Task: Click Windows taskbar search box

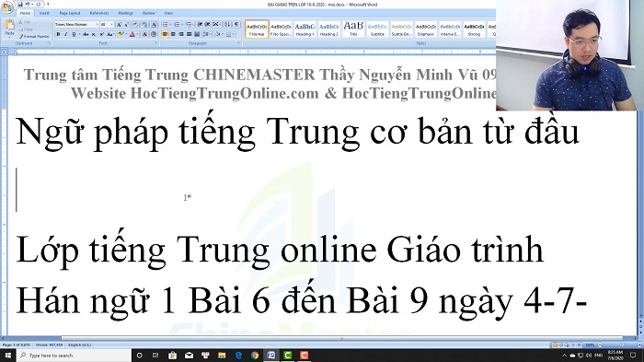Action: tap(74, 356)
